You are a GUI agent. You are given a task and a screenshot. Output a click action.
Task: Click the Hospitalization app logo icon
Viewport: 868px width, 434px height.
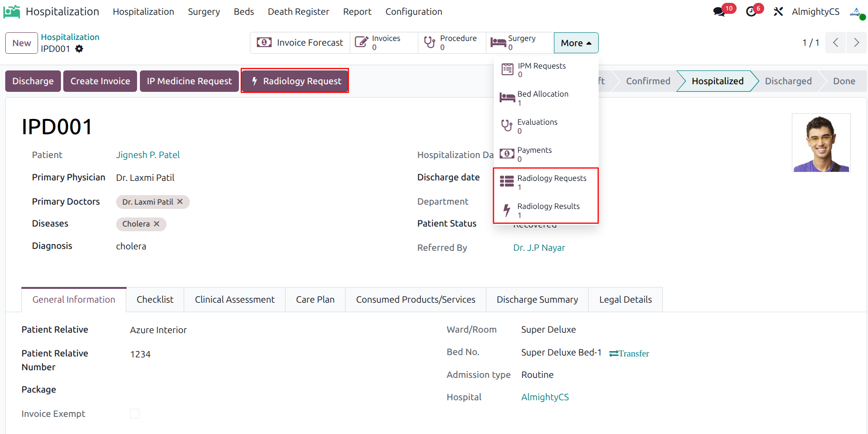coord(12,11)
